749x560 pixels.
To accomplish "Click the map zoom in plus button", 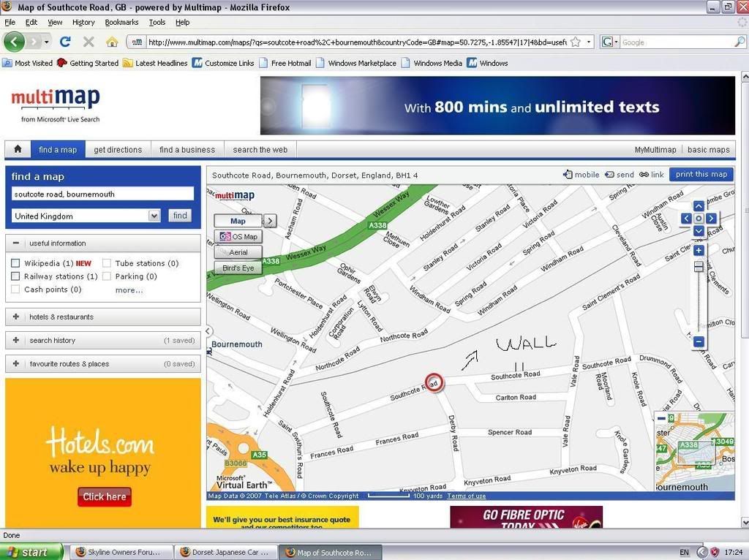I will coord(699,251).
